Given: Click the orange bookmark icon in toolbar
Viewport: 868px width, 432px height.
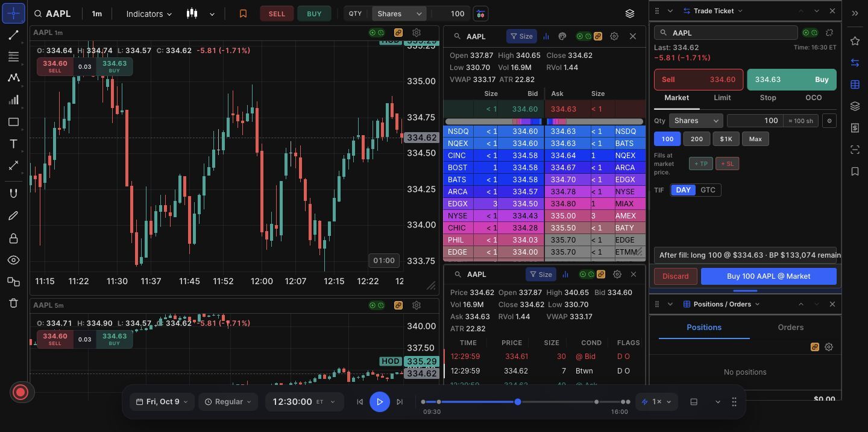Looking at the screenshot, I should coord(243,13).
